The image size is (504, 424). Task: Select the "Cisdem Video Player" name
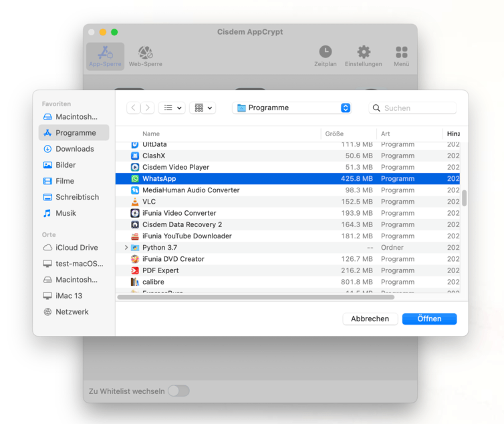pyautogui.click(x=176, y=167)
